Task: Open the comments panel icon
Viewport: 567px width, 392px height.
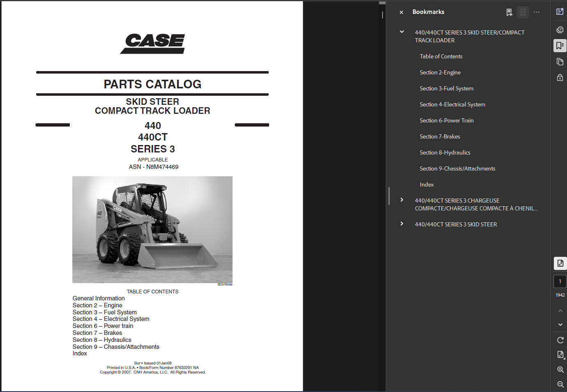Action: (560, 30)
